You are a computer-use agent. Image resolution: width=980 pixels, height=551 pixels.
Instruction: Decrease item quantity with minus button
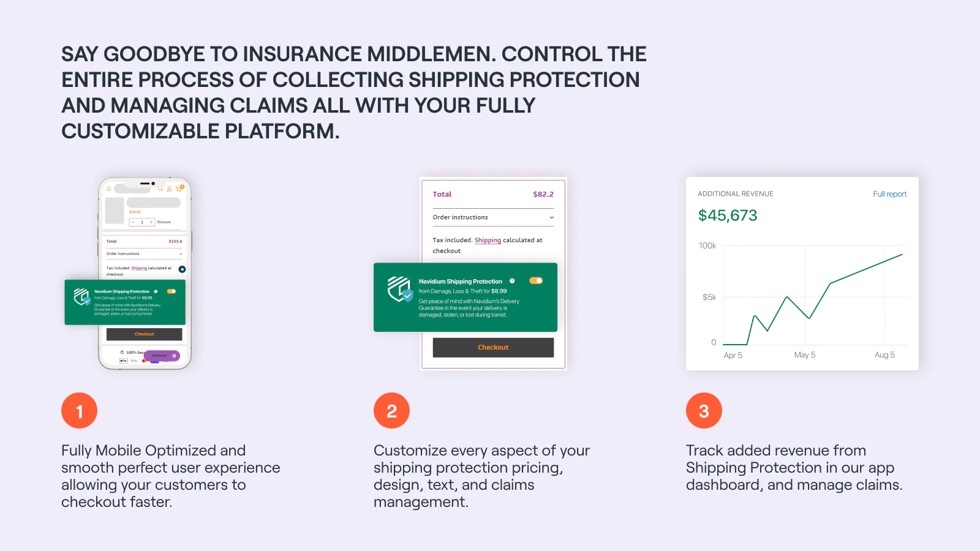pos(133,222)
